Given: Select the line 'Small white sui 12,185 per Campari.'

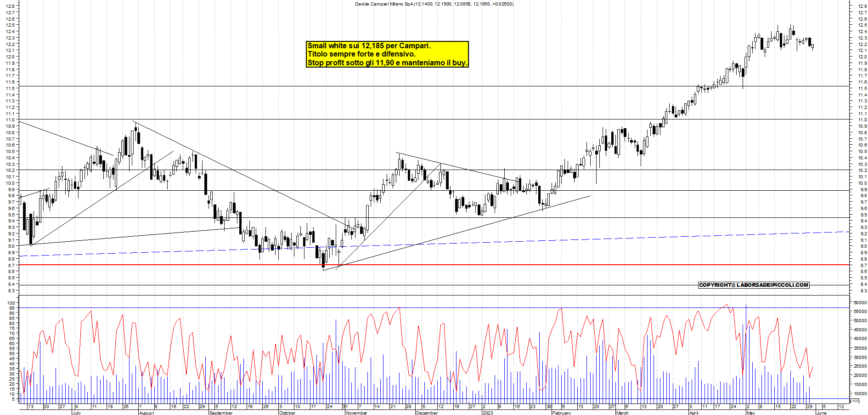Looking at the screenshot, I should pos(369,45).
